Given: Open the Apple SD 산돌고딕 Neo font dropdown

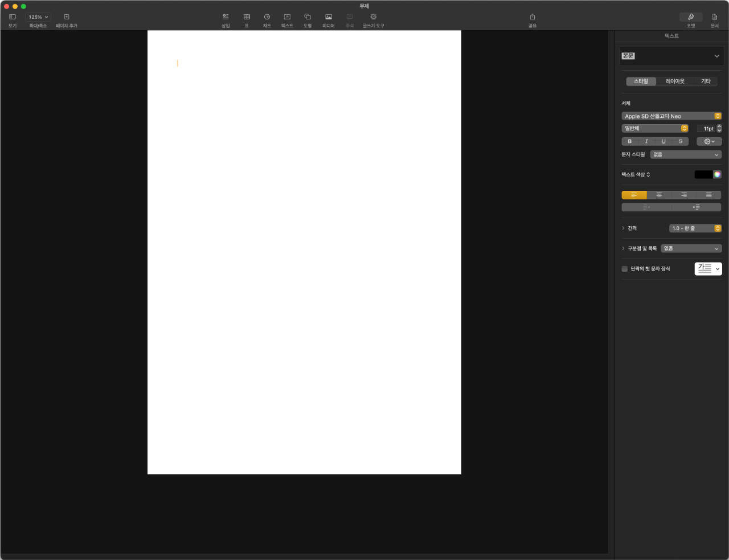Looking at the screenshot, I should [671, 116].
